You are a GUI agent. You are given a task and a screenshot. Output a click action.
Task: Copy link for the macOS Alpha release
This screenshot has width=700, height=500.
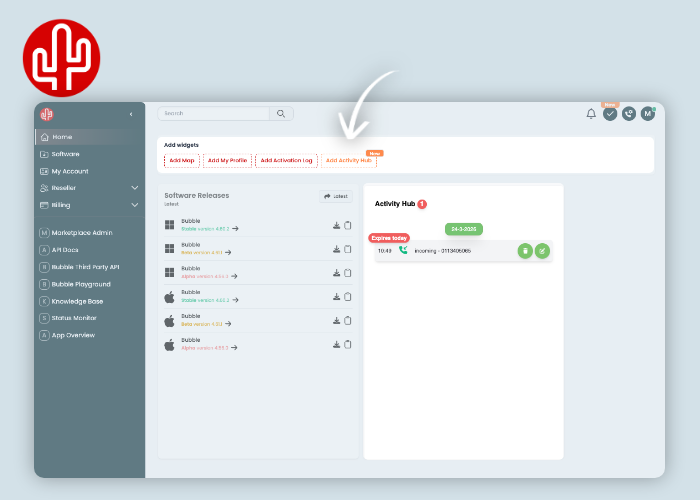[x=348, y=344]
